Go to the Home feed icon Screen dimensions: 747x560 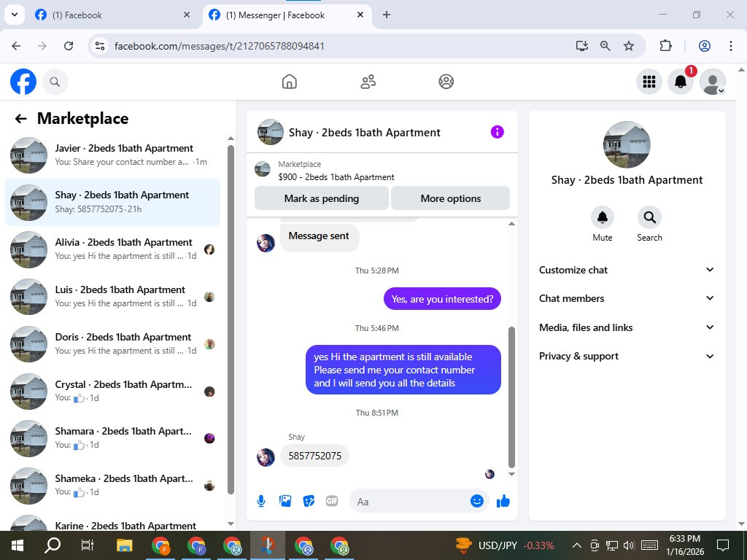point(289,82)
